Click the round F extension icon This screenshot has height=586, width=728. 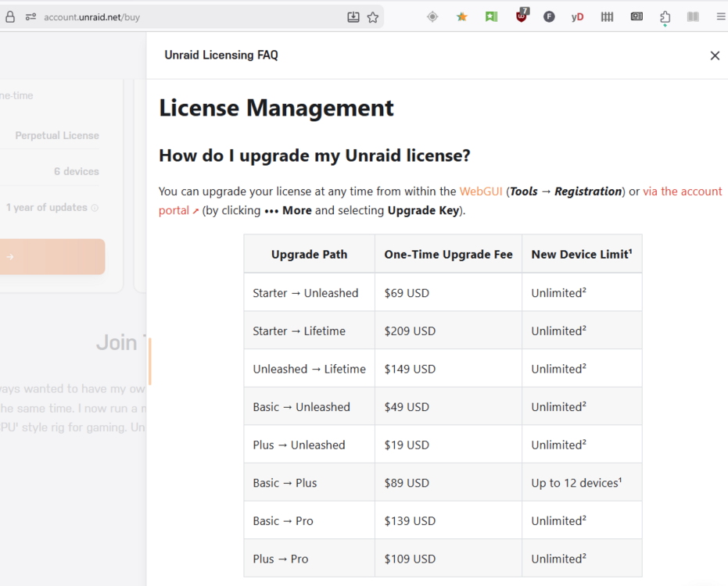(x=549, y=17)
